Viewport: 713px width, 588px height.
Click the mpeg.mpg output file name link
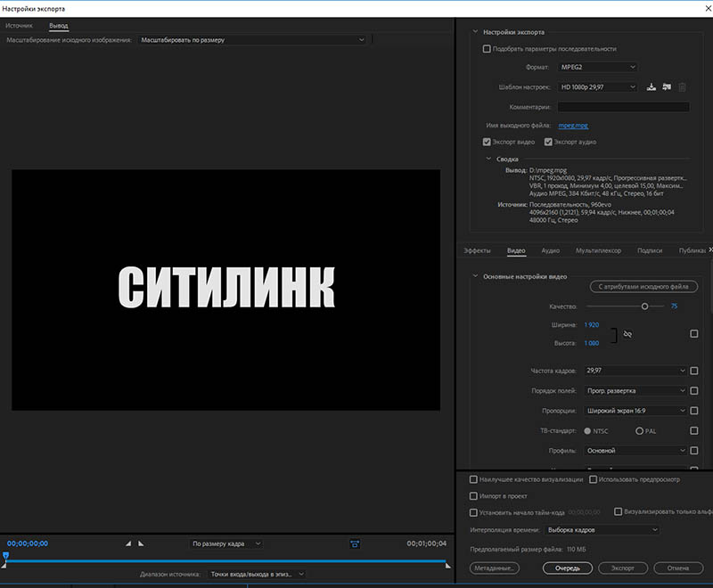coord(573,126)
